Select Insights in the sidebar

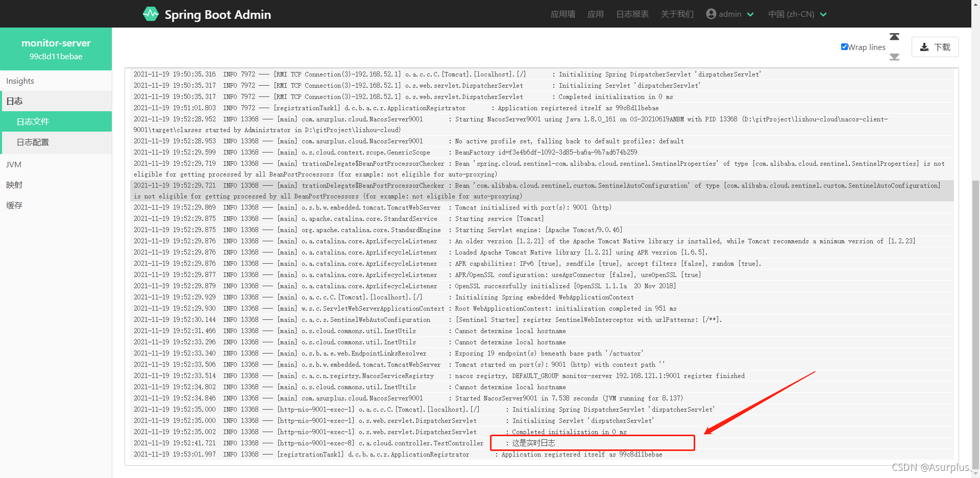(x=56, y=81)
